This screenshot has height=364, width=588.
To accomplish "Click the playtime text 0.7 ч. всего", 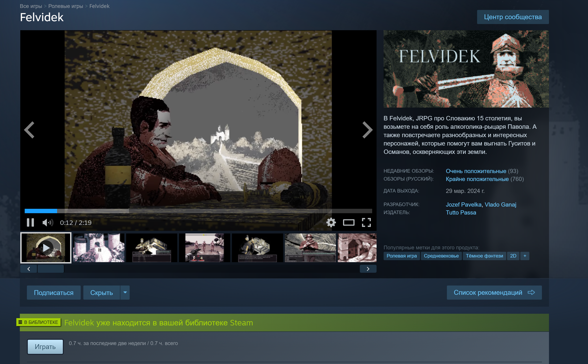I will [x=164, y=343].
